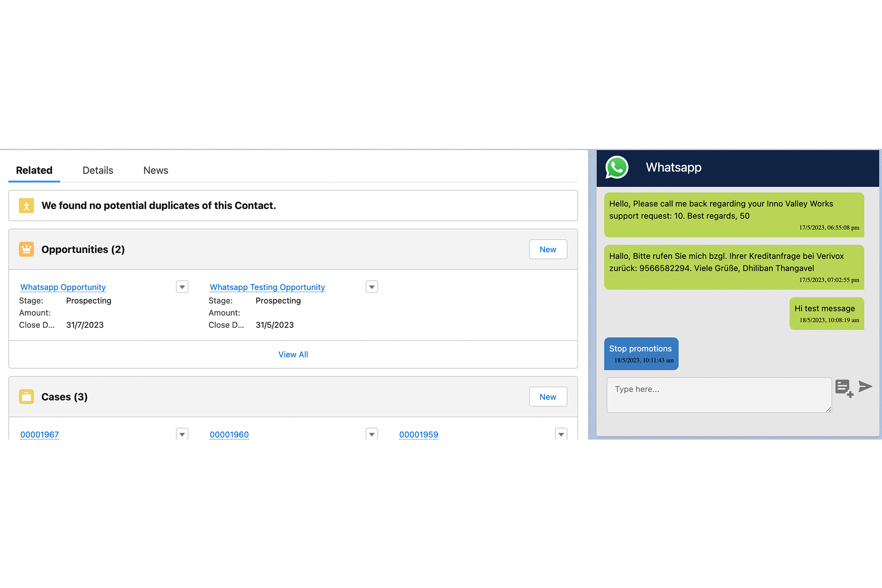Click Prospecting stage of Whatsapp Testing Opportunity
Image resolution: width=882 pixels, height=588 pixels.
pos(278,300)
